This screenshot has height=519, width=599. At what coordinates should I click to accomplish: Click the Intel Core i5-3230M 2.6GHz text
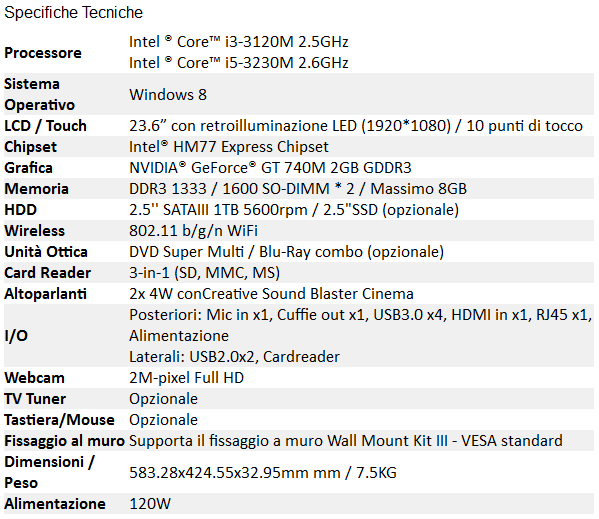(x=239, y=63)
